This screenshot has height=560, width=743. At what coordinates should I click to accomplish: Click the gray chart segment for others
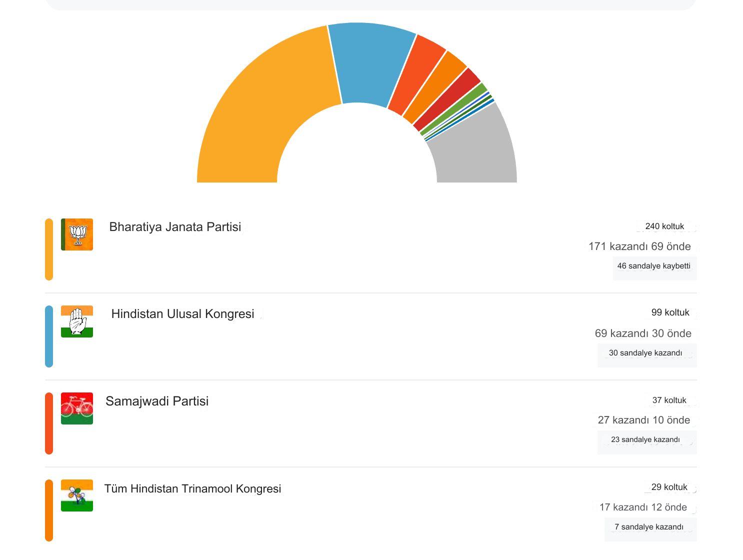475,150
